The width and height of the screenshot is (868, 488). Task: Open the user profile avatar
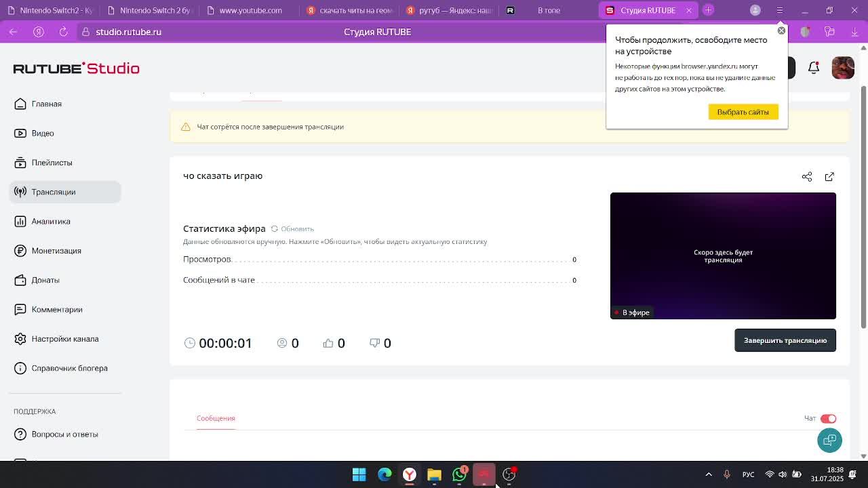tap(843, 68)
